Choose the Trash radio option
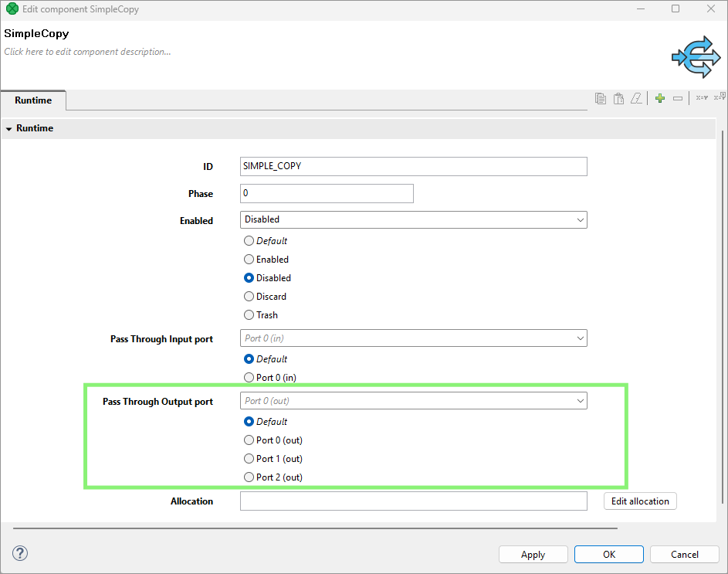Screen dimensions: 728x574 (249, 315)
